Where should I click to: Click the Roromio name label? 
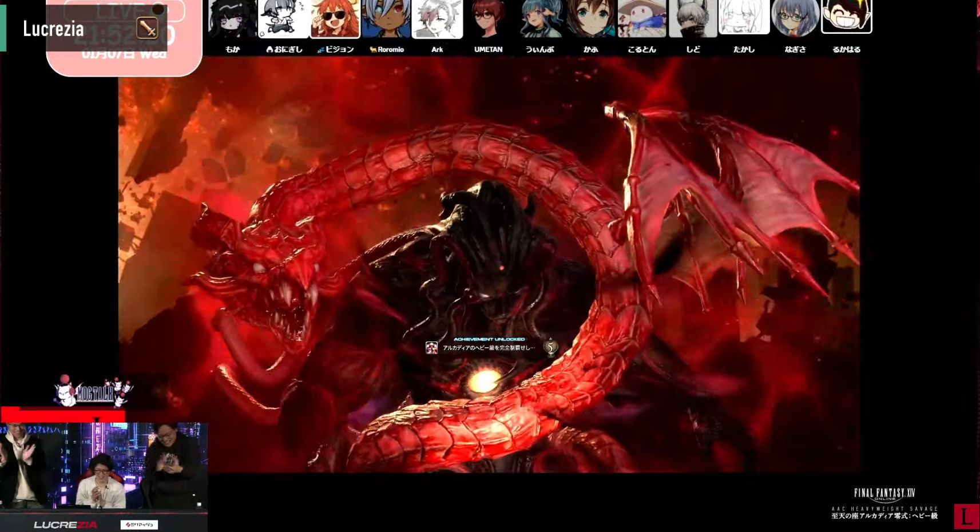387,49
